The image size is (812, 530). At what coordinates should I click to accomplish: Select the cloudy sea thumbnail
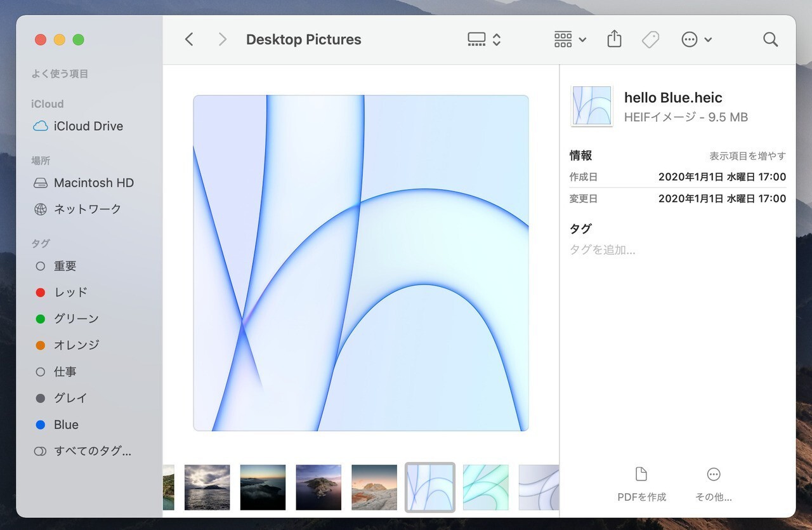tap(207, 487)
